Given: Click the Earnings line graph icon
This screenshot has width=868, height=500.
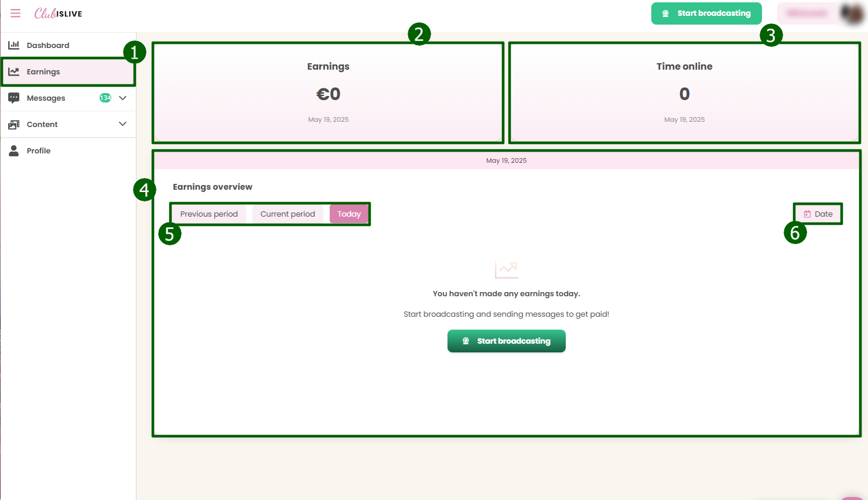Looking at the screenshot, I should (x=13, y=71).
